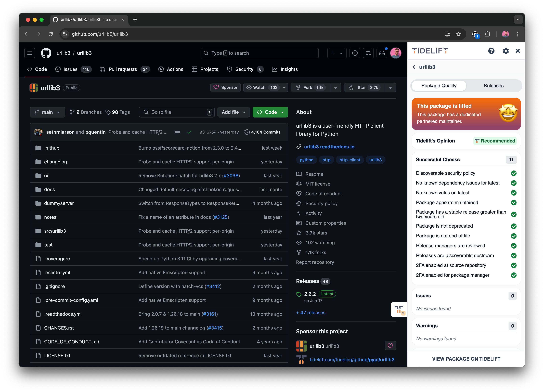
Task: Open the GitHub home logo
Action: pyautogui.click(x=46, y=53)
